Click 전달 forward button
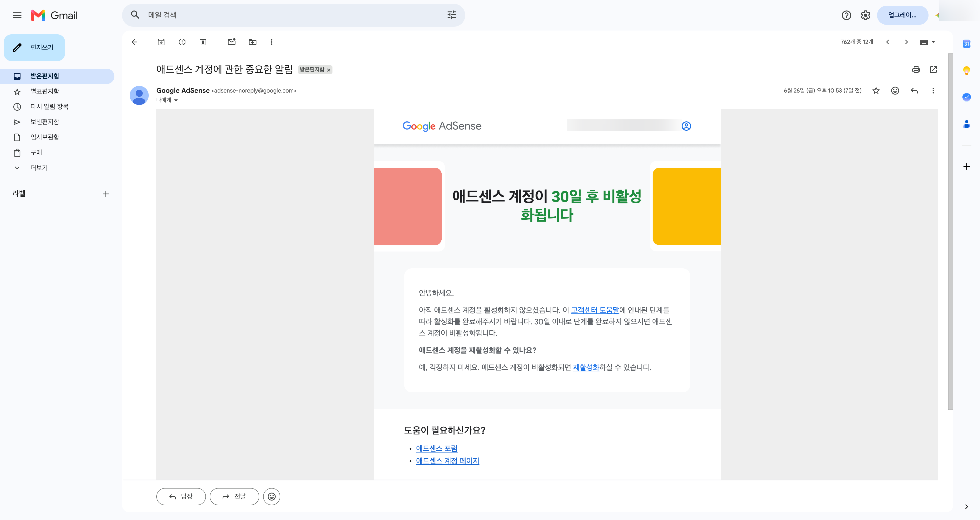This screenshot has width=980, height=520. coord(234,496)
